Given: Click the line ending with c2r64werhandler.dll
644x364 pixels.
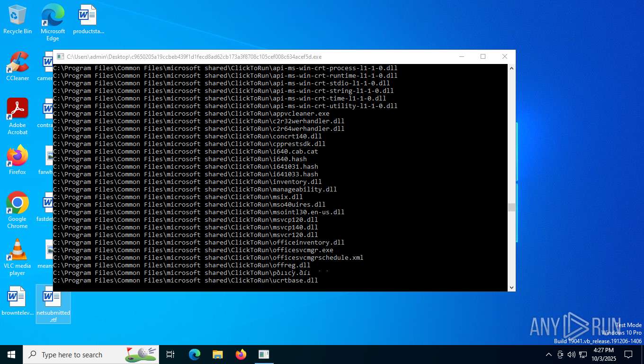Looking at the screenshot, I should 199,129.
